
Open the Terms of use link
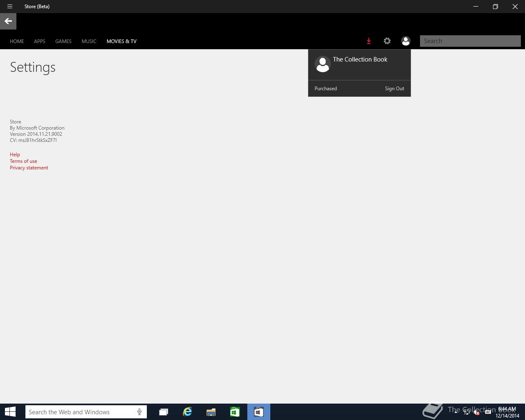[x=23, y=161]
